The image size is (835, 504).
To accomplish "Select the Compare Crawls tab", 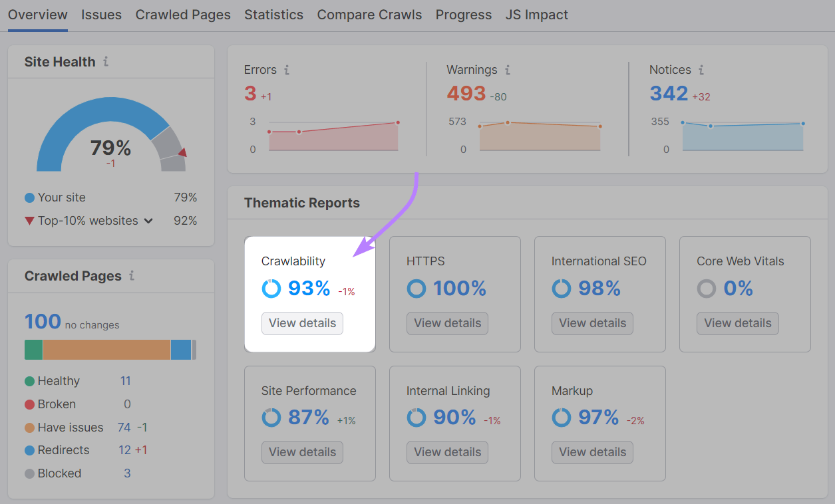I will (369, 15).
